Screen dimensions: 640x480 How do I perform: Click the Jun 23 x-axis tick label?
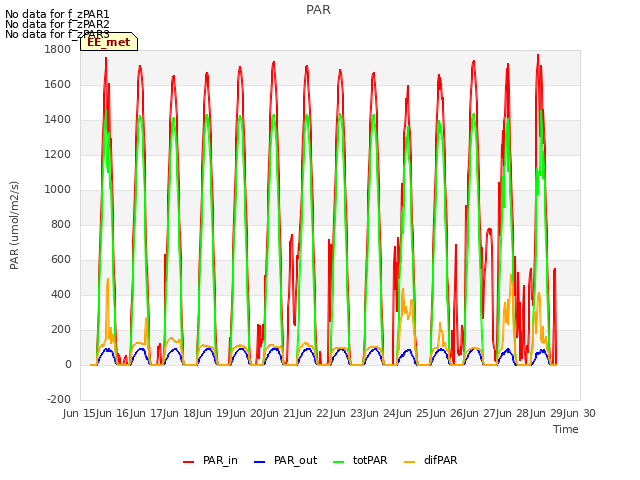[347, 413]
